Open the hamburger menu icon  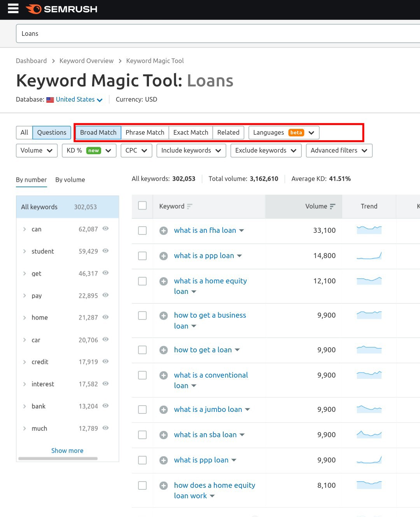pos(13,9)
